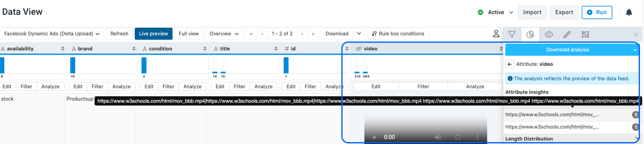Image resolution: width=644 pixels, height=144 pixels.
Task: Select the first w3schools URL insight row
Action: [x=572, y=115]
